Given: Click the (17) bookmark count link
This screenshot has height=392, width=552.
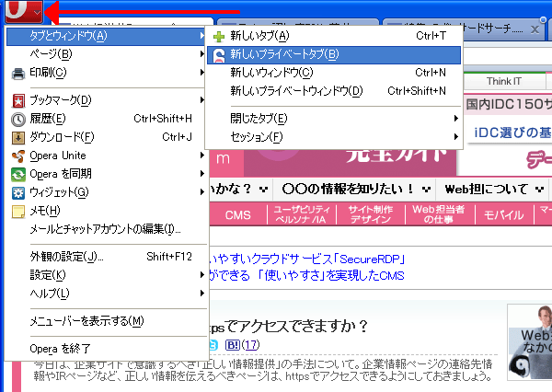Looking at the screenshot, I should coord(250,344).
